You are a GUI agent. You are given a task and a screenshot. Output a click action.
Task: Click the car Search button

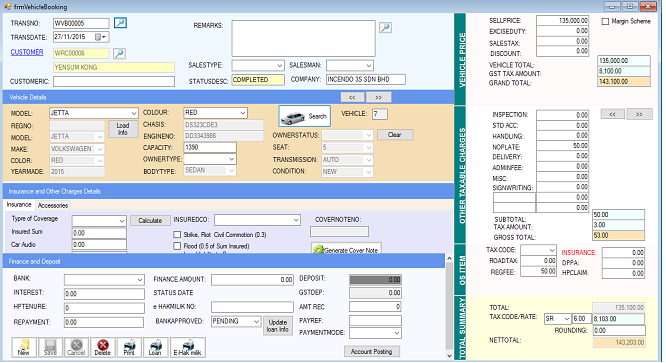tap(305, 116)
